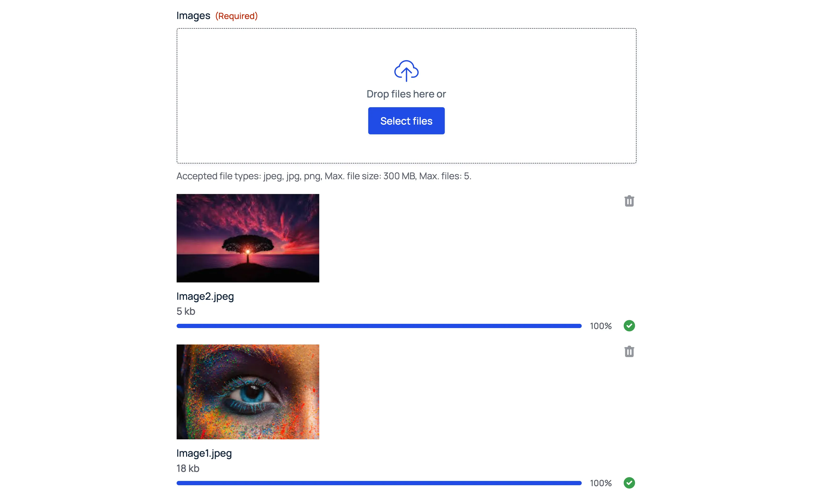813x504 pixels.
Task: Click green checkmark for Image1.jpeg upload
Action: 629,483
